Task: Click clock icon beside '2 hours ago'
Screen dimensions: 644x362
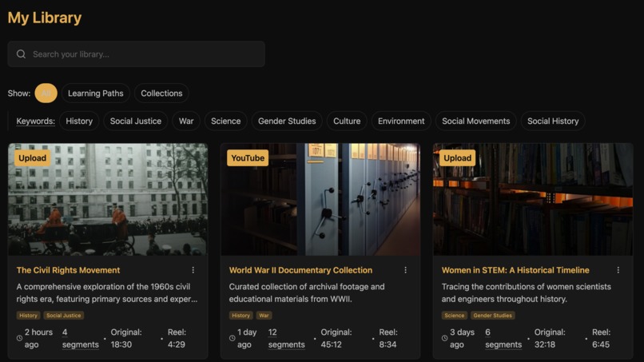Action: 19,338
